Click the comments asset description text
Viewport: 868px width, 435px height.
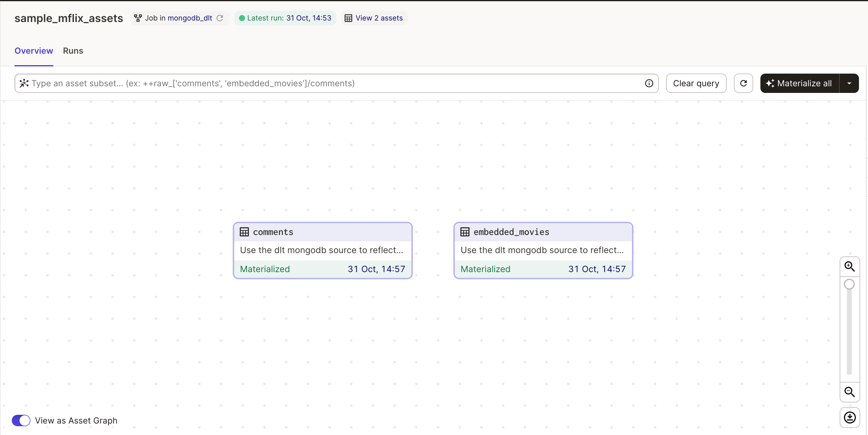(x=322, y=250)
